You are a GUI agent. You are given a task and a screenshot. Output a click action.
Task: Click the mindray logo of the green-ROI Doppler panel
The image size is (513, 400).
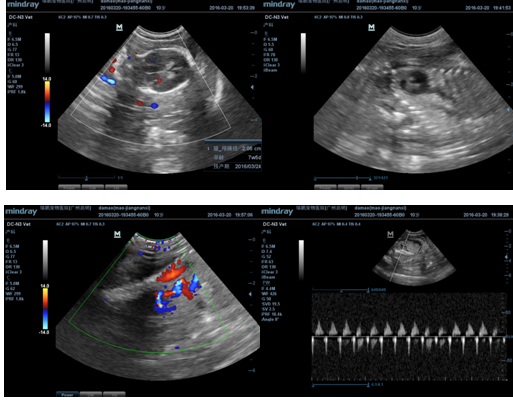point(21,211)
